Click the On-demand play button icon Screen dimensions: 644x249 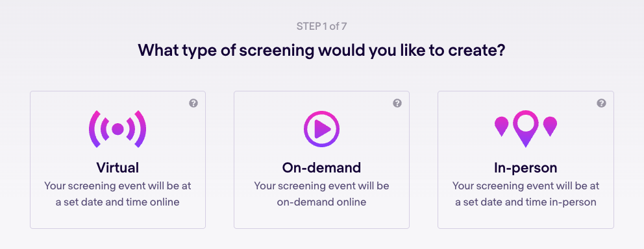point(322,129)
